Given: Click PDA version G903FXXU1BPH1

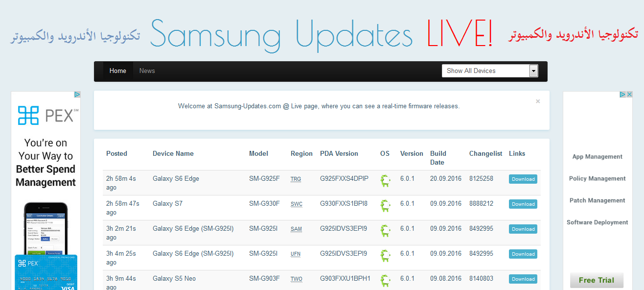Looking at the screenshot, I should point(345,278).
